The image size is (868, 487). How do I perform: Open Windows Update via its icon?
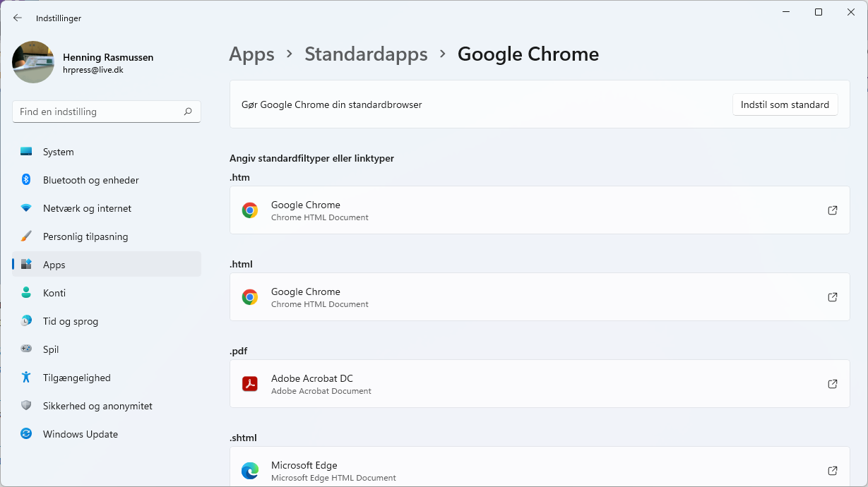point(25,434)
